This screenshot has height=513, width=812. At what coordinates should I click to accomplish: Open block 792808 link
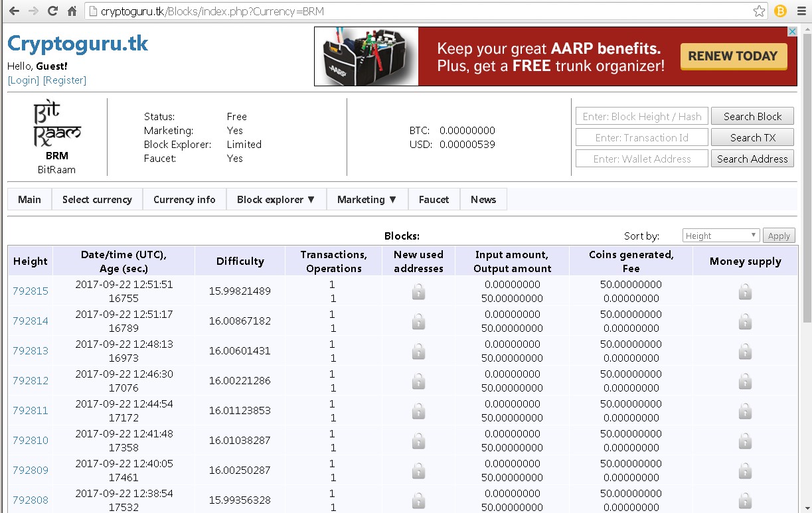click(x=31, y=500)
